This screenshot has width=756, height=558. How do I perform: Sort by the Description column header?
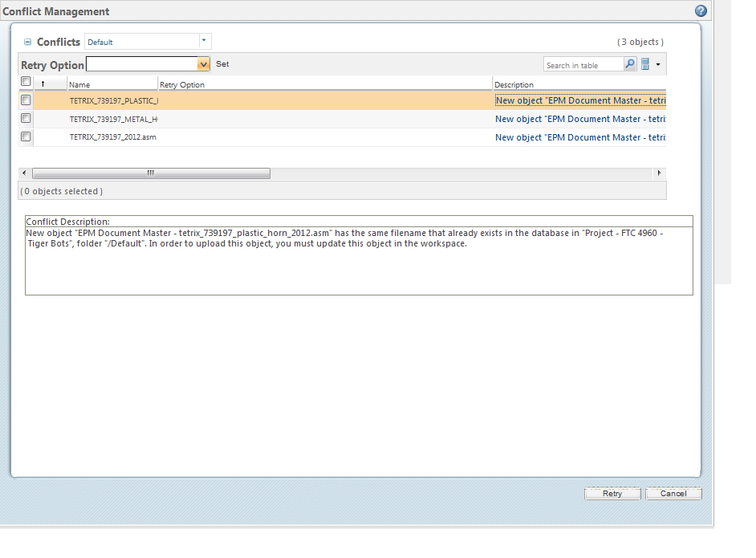[x=579, y=84]
